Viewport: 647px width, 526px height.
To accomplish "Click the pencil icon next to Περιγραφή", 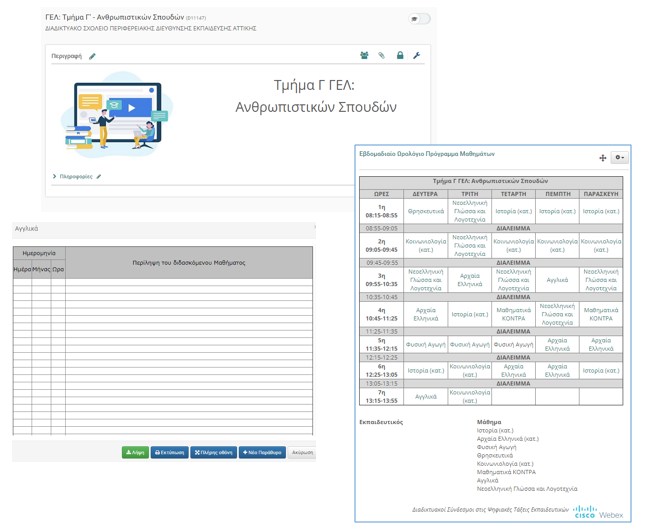I will tap(93, 56).
